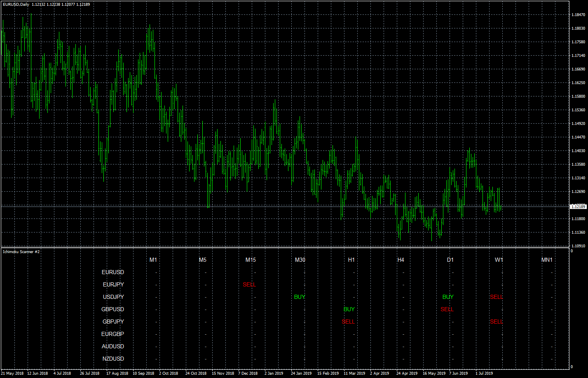Image resolution: width=588 pixels, height=378 pixels.
Task: Click the D1 timeframe column header
Action: 450,260
